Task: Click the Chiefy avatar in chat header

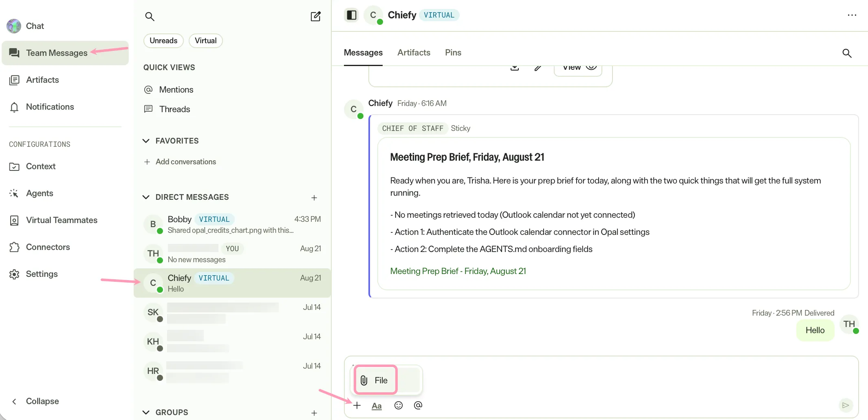Action: point(373,15)
